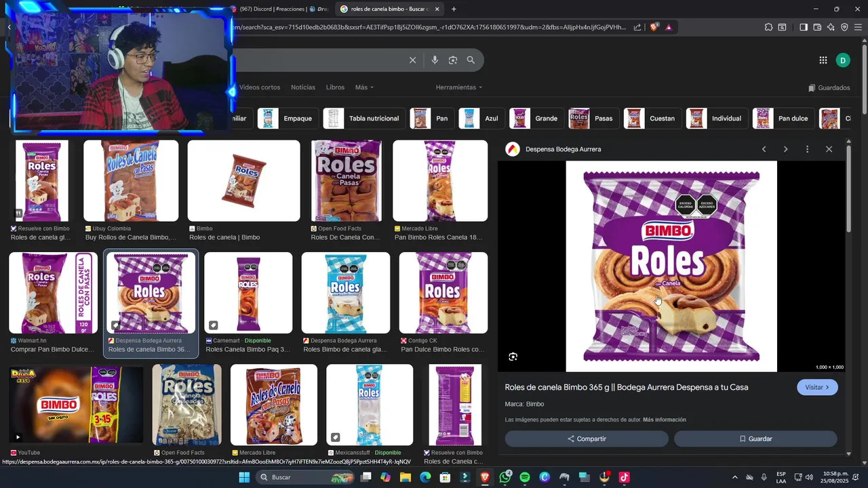Click the Compartir button

pos(587,439)
